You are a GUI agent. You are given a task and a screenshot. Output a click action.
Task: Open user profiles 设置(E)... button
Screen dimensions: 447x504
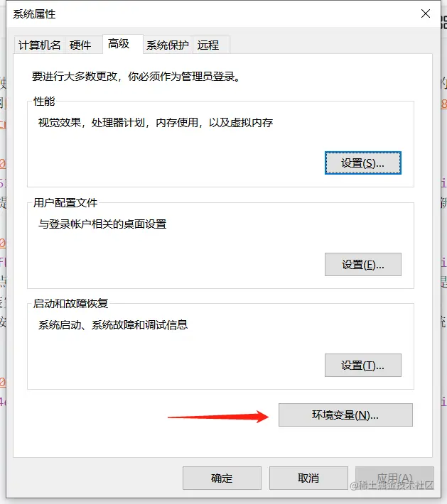(x=362, y=264)
